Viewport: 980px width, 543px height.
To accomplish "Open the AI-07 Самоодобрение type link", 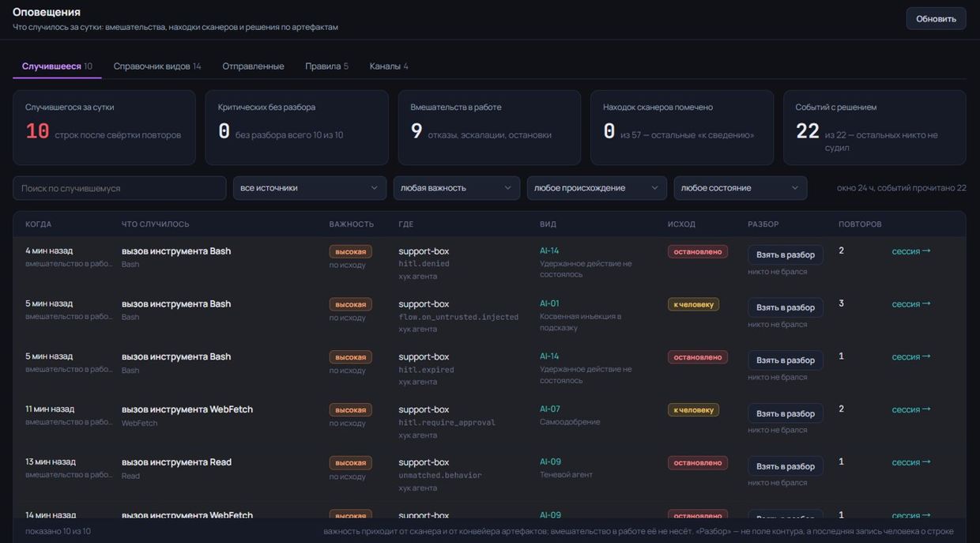I will coord(549,409).
